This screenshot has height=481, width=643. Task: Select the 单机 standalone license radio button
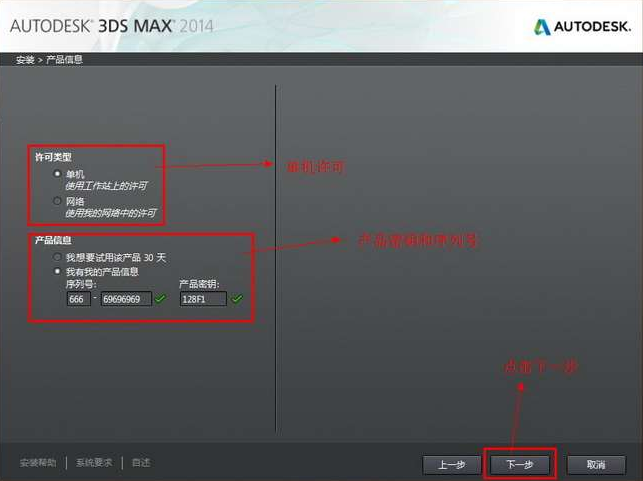click(57, 173)
